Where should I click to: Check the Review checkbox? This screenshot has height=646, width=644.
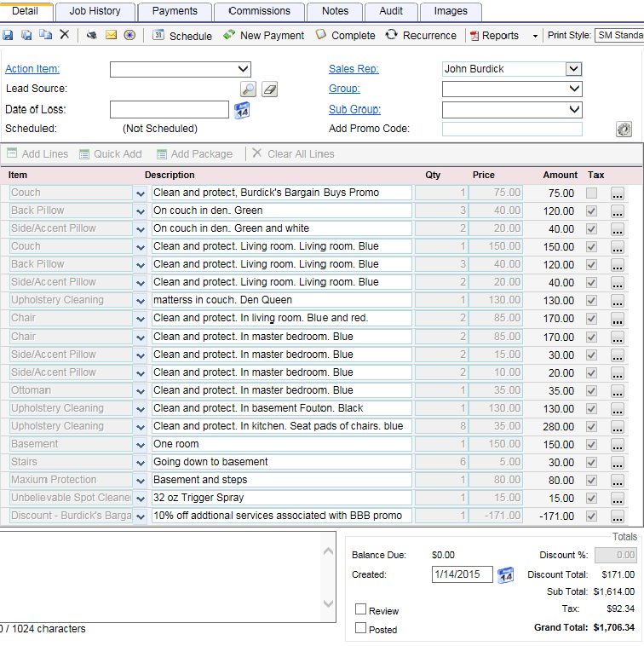click(361, 610)
